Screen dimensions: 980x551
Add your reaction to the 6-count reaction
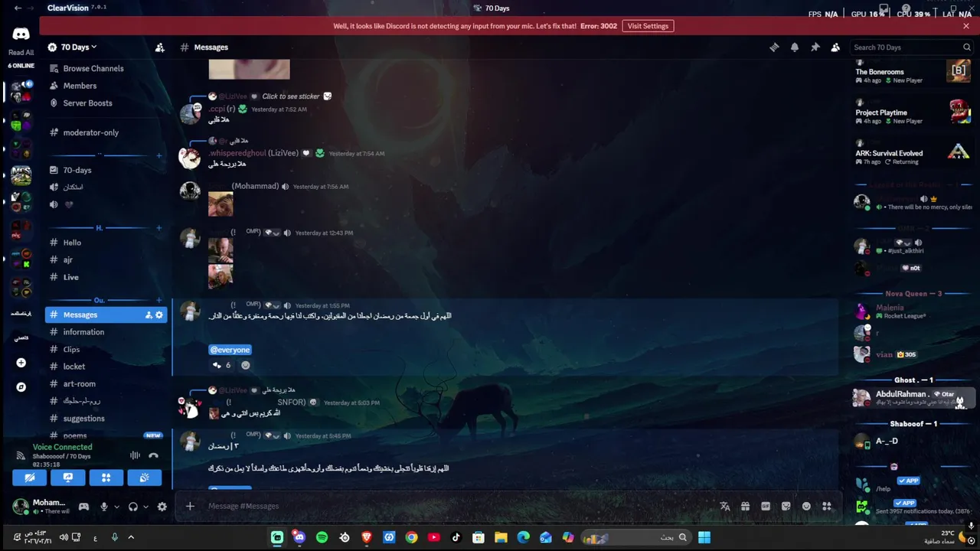[222, 365]
